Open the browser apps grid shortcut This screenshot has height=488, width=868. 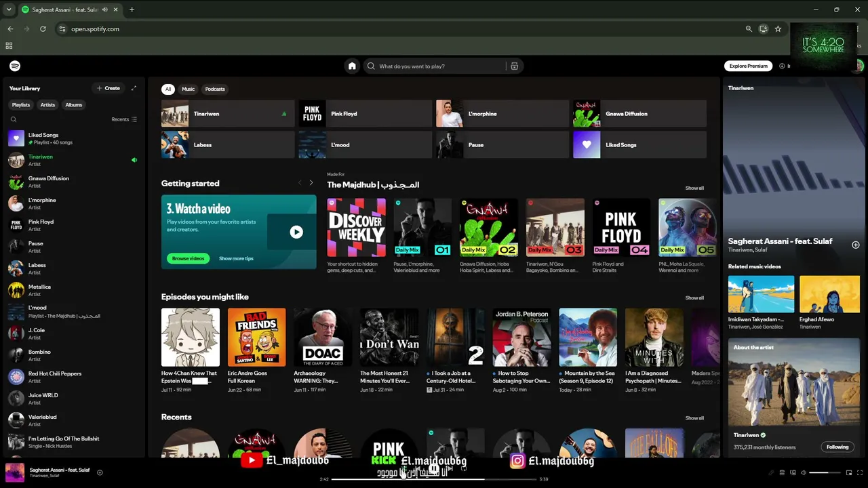9,45
